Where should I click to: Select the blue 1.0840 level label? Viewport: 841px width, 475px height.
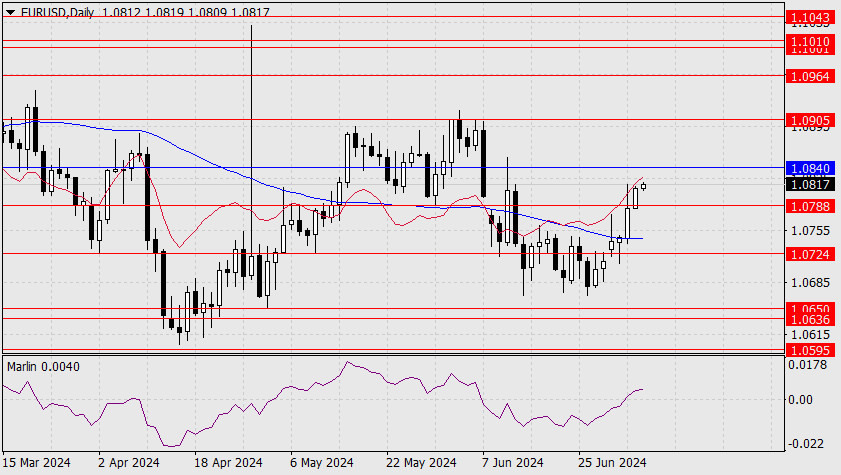coord(810,168)
